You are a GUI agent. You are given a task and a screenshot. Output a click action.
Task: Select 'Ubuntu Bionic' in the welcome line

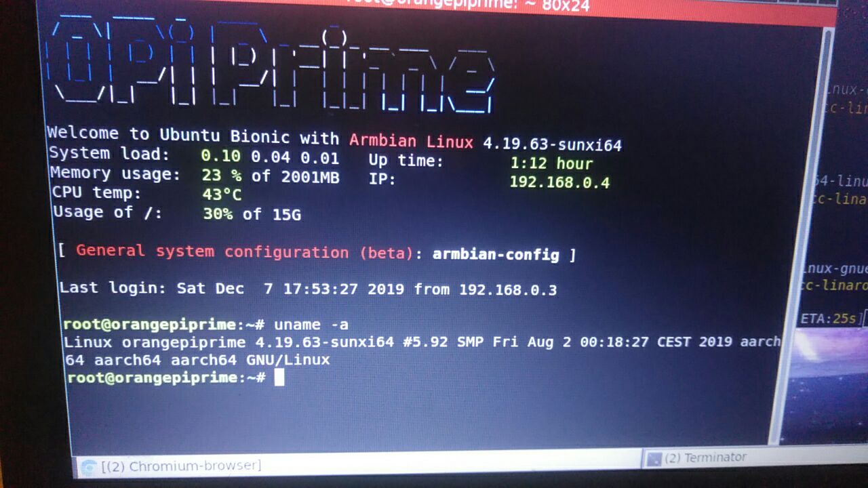[226, 136]
